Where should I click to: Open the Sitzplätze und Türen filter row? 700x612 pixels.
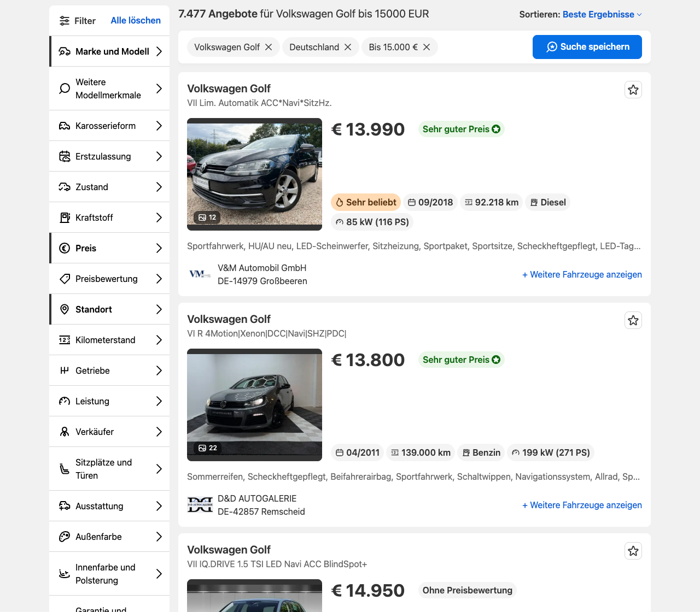click(x=109, y=469)
